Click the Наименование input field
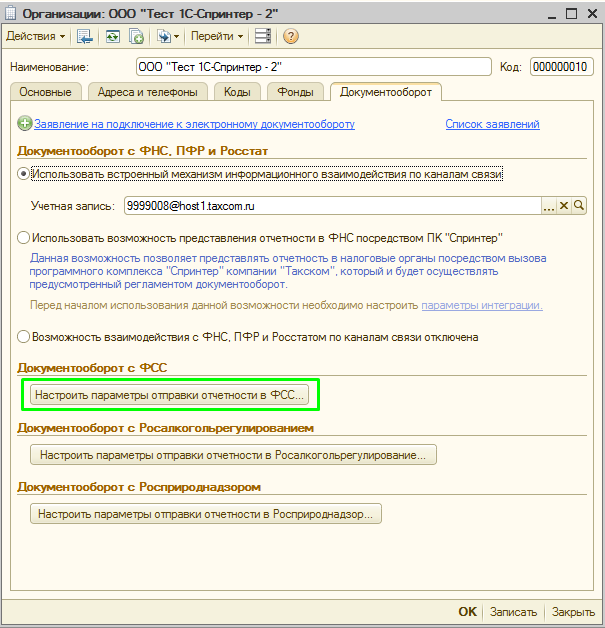Image resolution: width=605 pixels, height=628 pixels. pyautogui.click(x=314, y=66)
